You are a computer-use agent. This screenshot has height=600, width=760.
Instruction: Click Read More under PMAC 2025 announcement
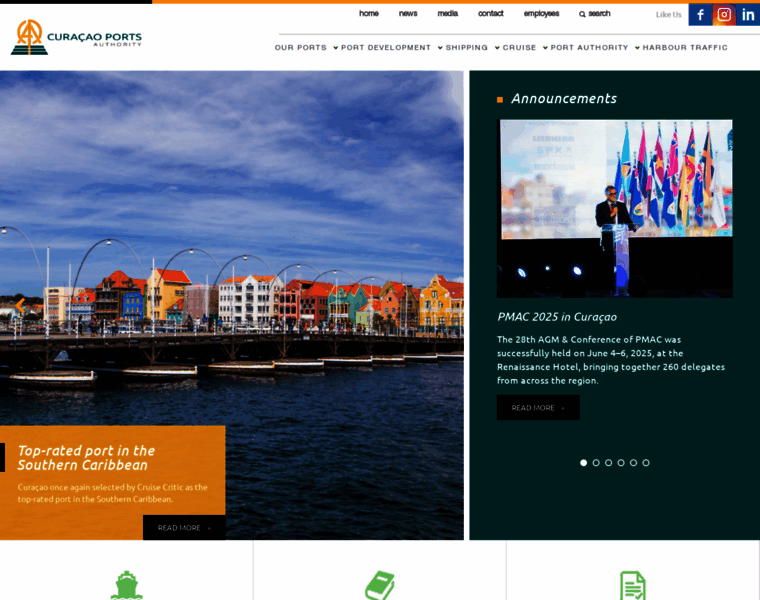pyautogui.click(x=538, y=408)
